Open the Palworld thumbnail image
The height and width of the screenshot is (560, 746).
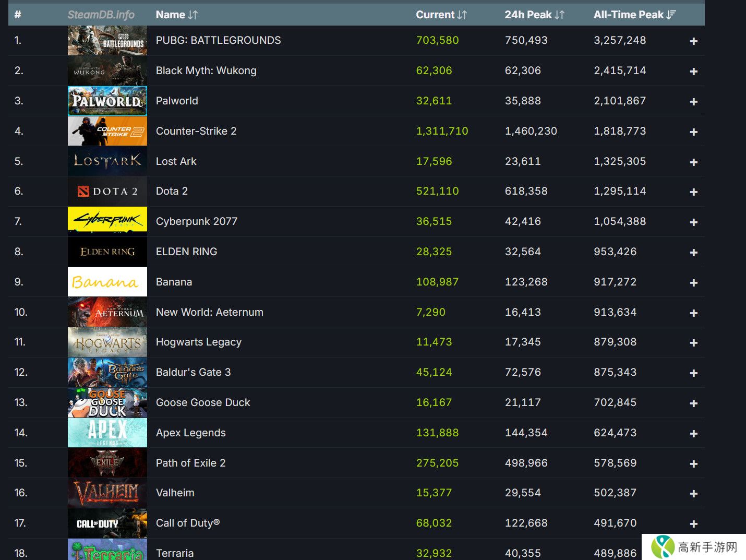(x=107, y=101)
